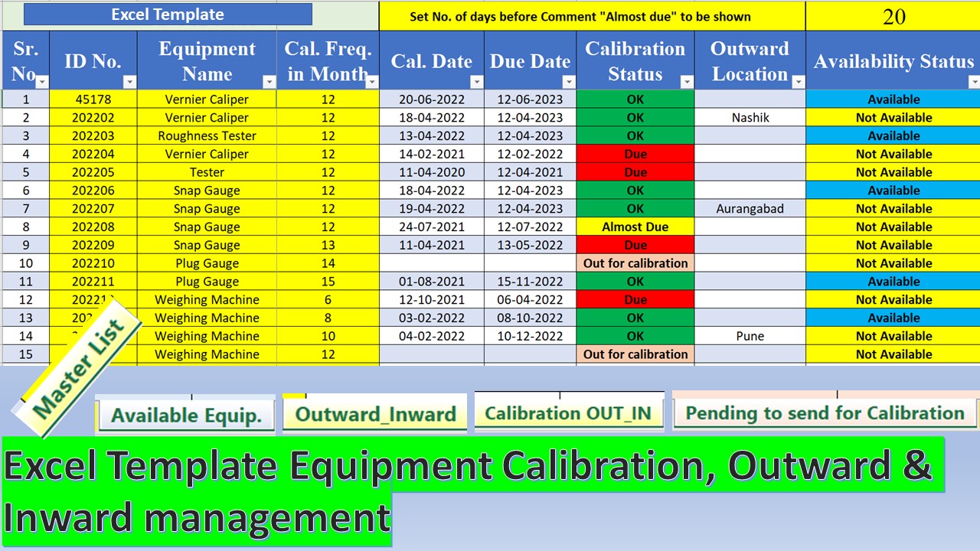Open the Sr. No column filter dropdown
The image size is (980, 551).
[x=42, y=82]
